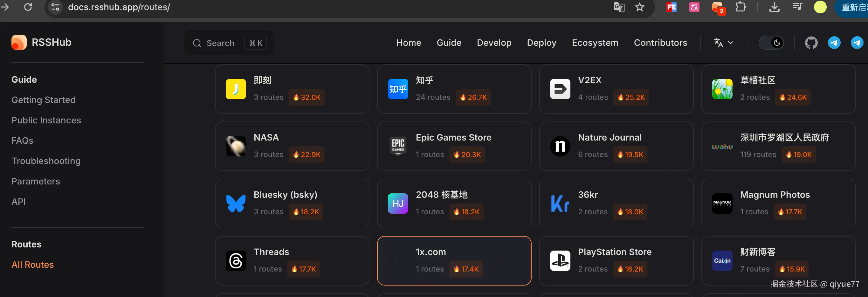
Task: Open Public Instances sidebar link
Action: pos(46,120)
